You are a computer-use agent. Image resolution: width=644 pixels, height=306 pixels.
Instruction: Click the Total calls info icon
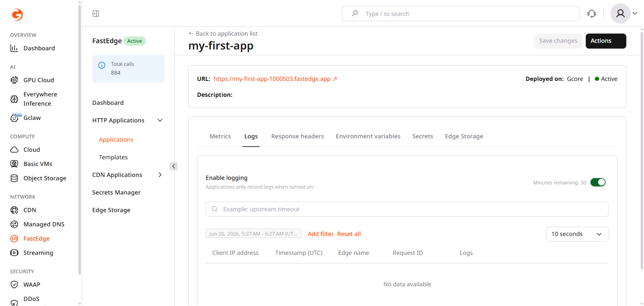click(x=101, y=65)
